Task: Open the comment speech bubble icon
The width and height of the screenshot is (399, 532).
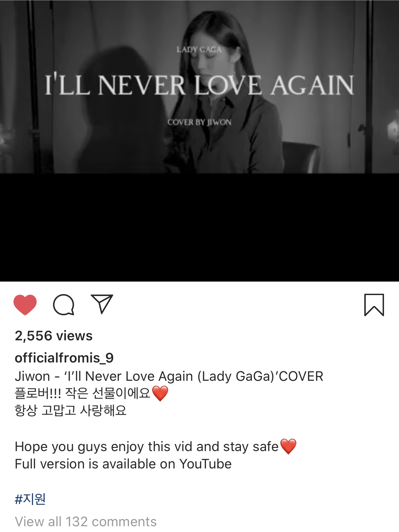Action: tap(64, 304)
